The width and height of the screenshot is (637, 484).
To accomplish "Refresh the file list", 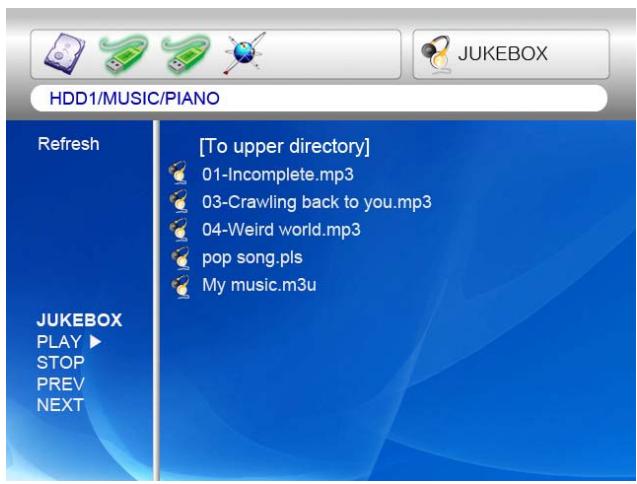I will pyautogui.click(x=68, y=144).
